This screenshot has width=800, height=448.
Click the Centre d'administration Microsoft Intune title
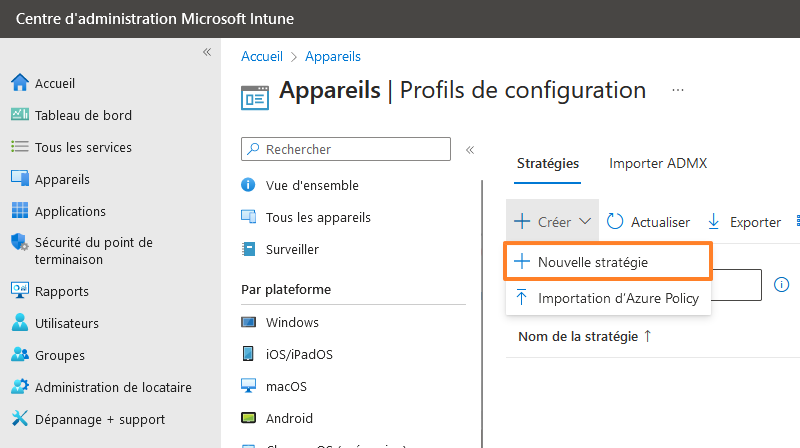pyautogui.click(x=155, y=19)
